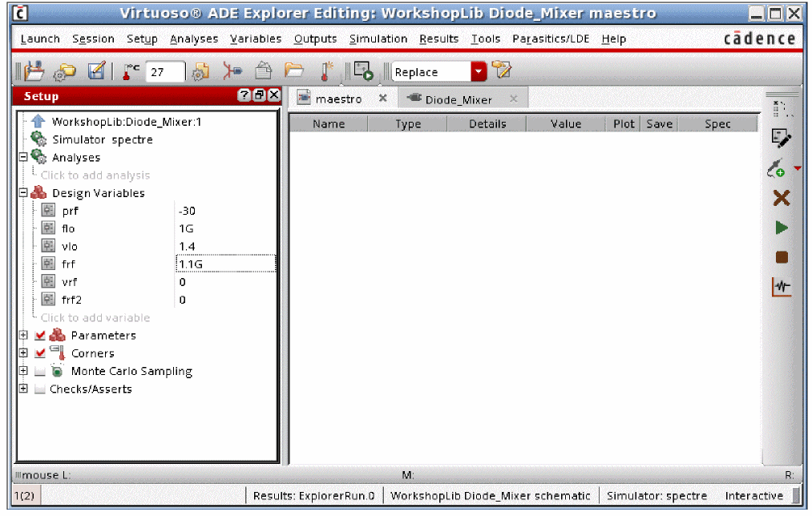Click the outputs setup edit icon in sidebar
Screen dimensions: 812x516
coord(781,138)
